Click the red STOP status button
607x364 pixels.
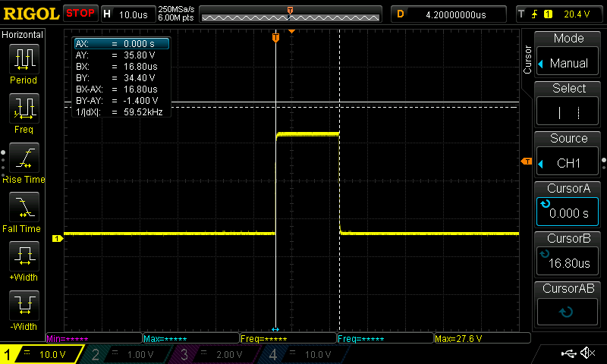click(x=80, y=13)
